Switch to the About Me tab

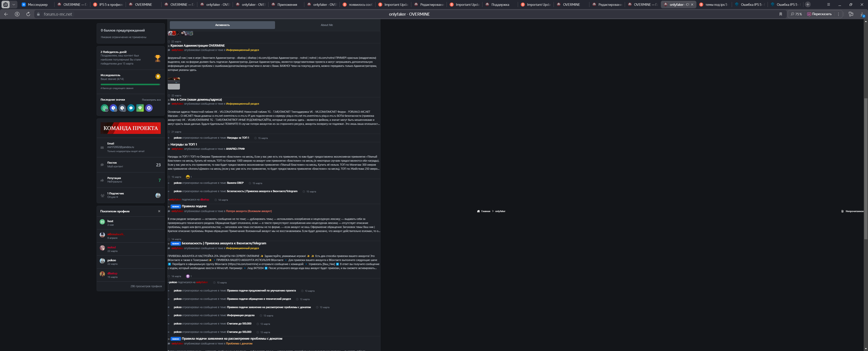(x=327, y=25)
